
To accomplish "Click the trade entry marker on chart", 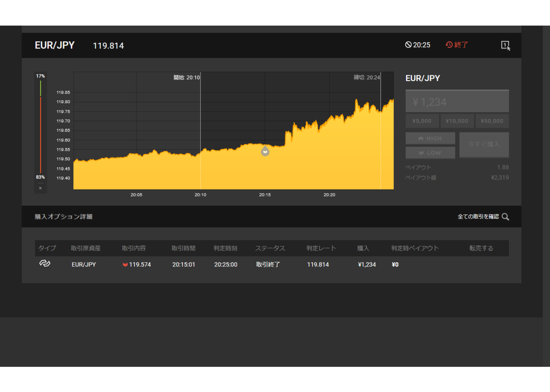I will pyautogui.click(x=265, y=151).
